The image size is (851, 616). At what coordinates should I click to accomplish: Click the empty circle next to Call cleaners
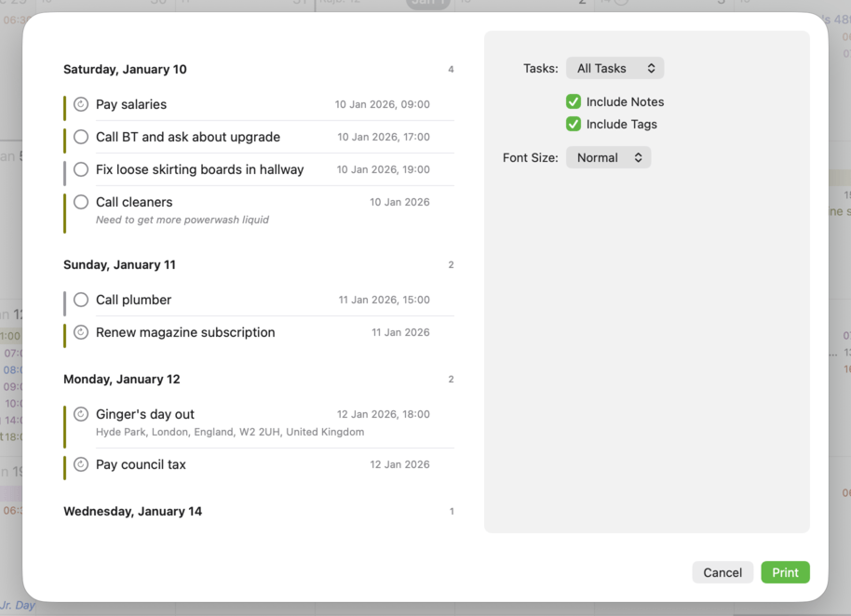point(80,201)
